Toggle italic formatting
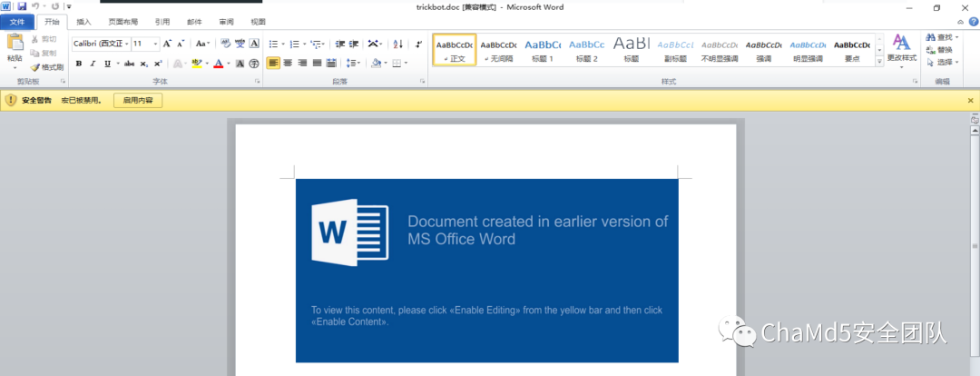This screenshot has width=980, height=376. click(x=93, y=64)
